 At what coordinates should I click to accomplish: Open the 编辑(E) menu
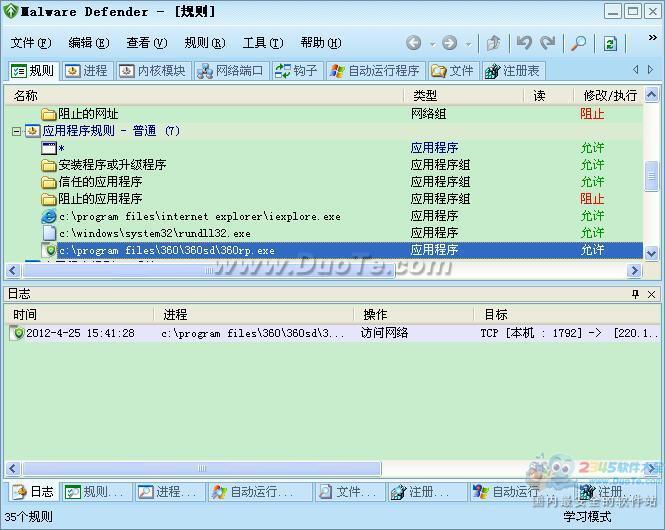pos(89,43)
